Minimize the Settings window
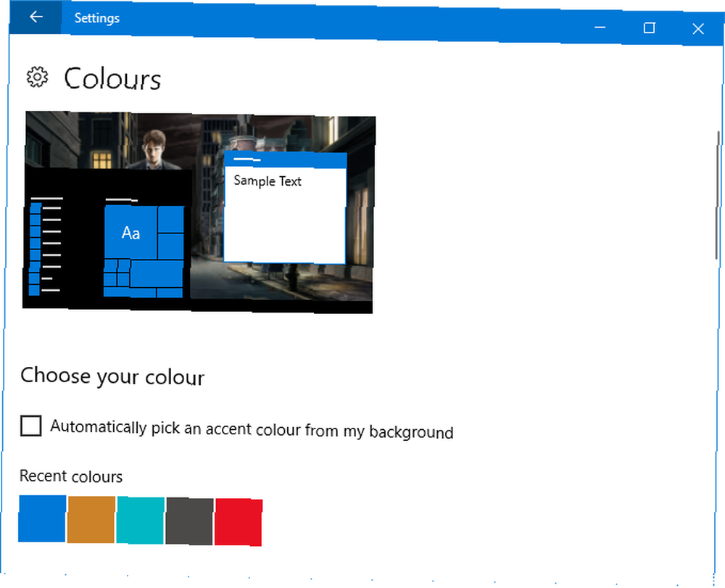Screen dimensions: 725x588 pyautogui.click(x=600, y=28)
